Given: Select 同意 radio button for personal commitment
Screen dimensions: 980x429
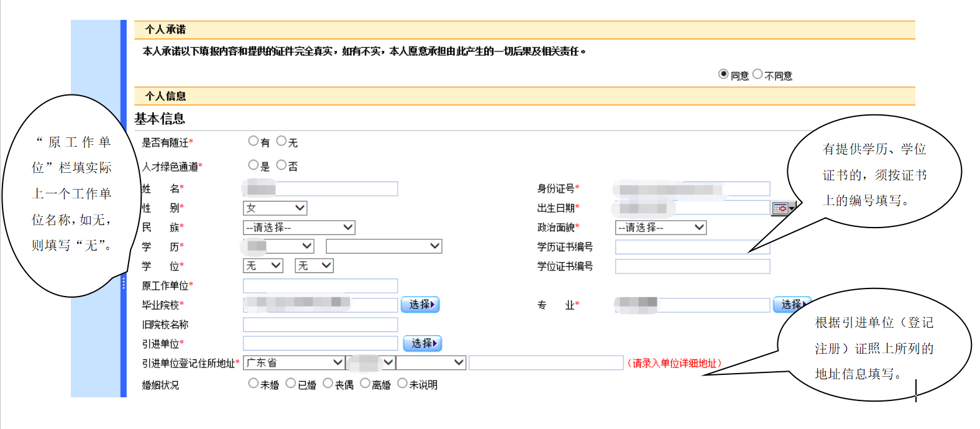Looking at the screenshot, I should point(723,74).
